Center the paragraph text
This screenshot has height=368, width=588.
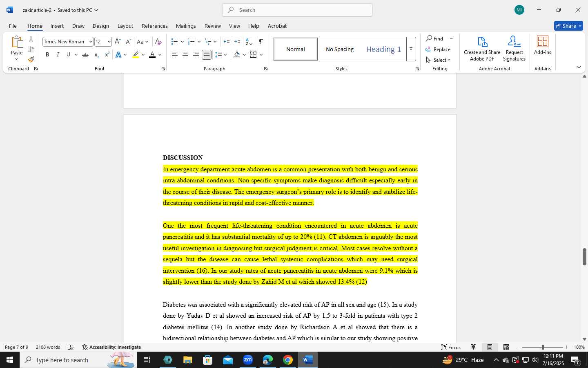(185, 55)
